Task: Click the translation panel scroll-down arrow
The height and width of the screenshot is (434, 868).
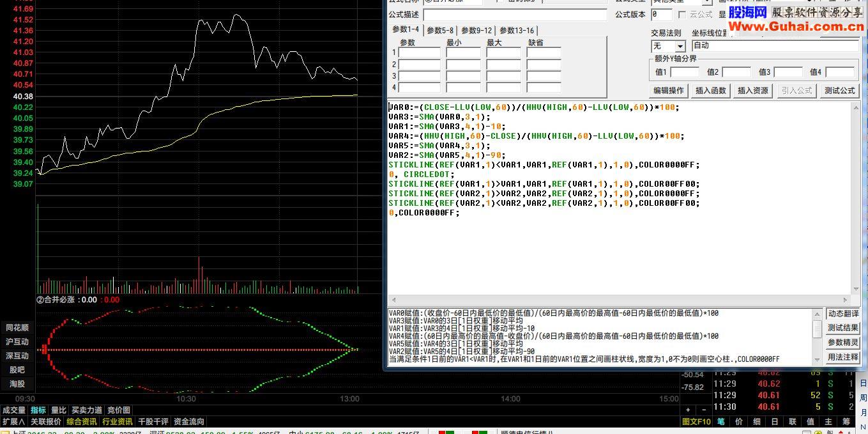Action: point(817,359)
